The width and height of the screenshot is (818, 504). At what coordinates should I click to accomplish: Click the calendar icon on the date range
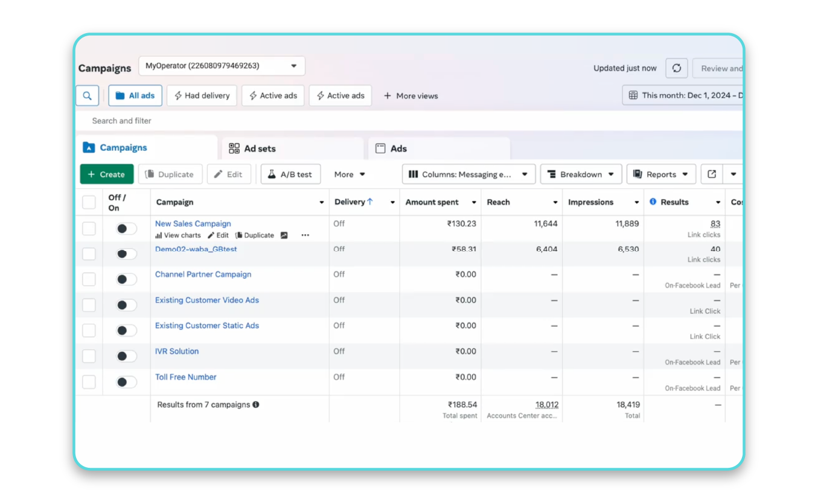[631, 95]
